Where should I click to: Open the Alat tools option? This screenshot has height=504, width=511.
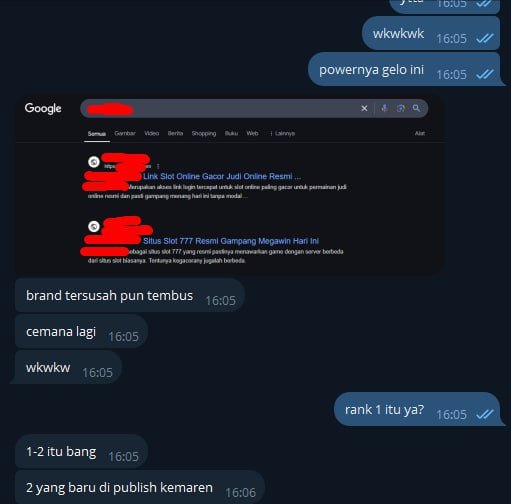(x=420, y=133)
